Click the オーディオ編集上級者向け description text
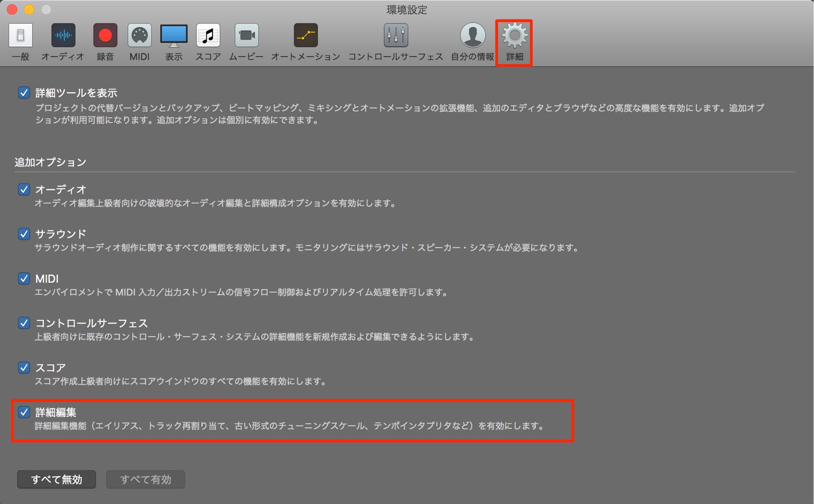Image resolution: width=814 pixels, height=504 pixels. (216, 203)
